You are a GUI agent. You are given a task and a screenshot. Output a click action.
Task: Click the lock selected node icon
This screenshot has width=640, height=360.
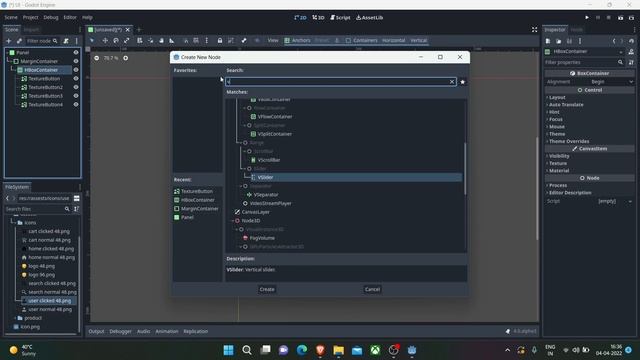[x=220, y=40]
